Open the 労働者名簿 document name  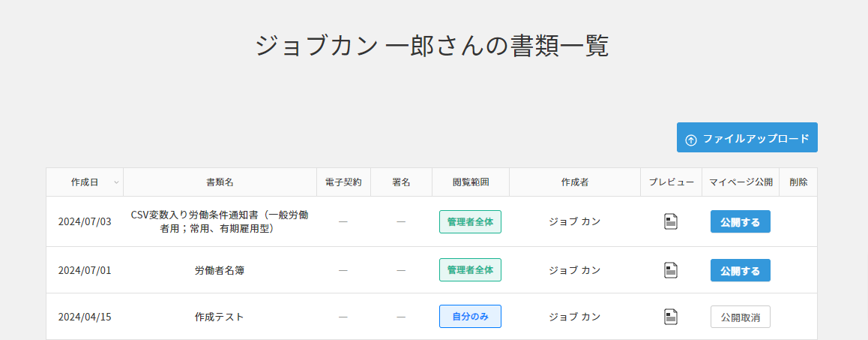click(220, 270)
